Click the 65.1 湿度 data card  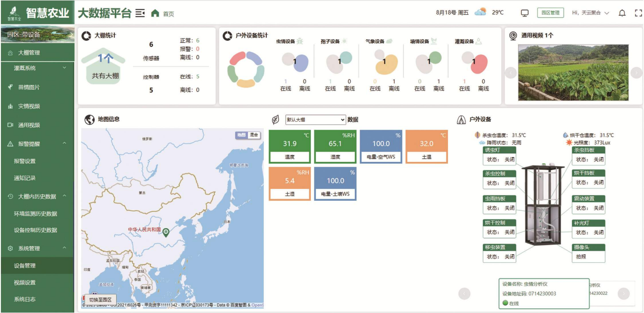(335, 147)
